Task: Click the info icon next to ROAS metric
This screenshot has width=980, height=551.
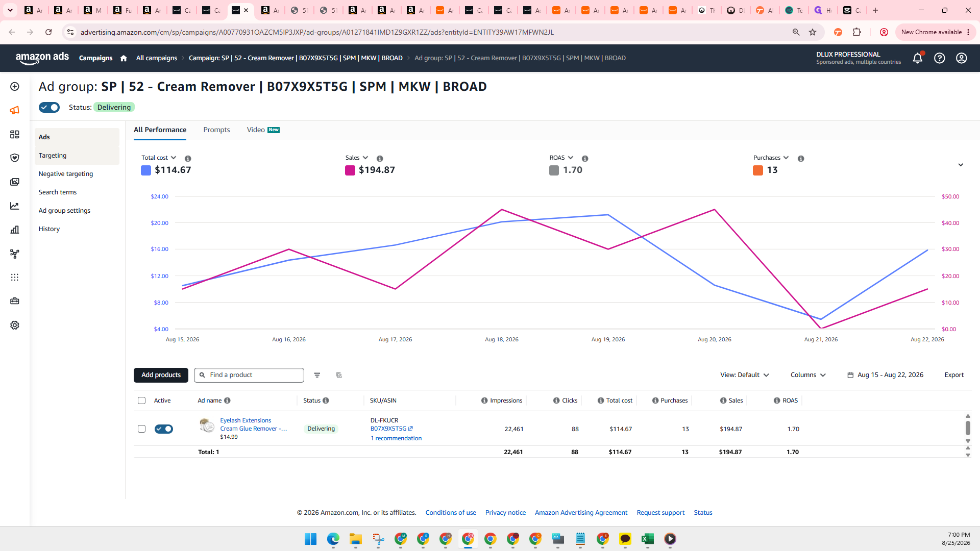Action: pyautogui.click(x=585, y=159)
